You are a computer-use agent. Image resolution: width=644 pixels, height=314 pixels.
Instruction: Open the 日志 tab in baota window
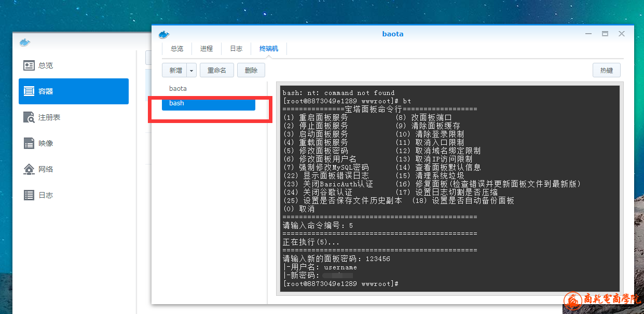236,49
